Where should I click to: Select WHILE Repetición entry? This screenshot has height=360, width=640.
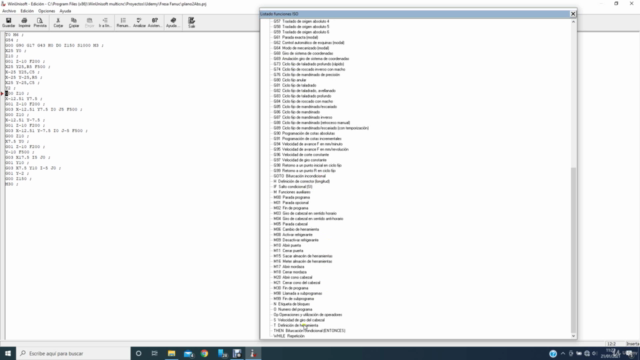pyautogui.click(x=289, y=336)
